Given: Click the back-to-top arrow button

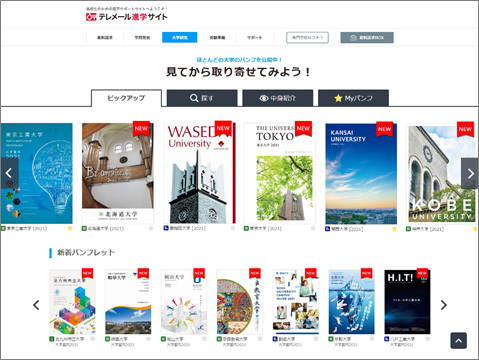Looking at the screenshot, I should point(459,340).
